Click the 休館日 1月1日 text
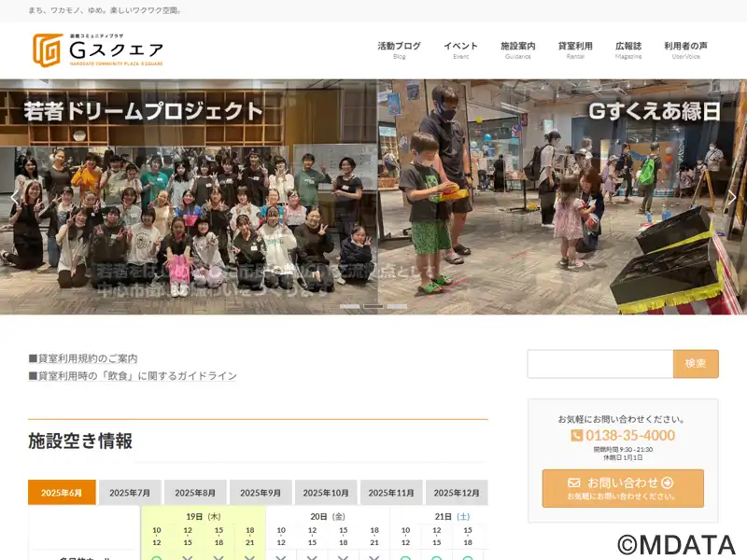747x560 pixels. (623, 457)
